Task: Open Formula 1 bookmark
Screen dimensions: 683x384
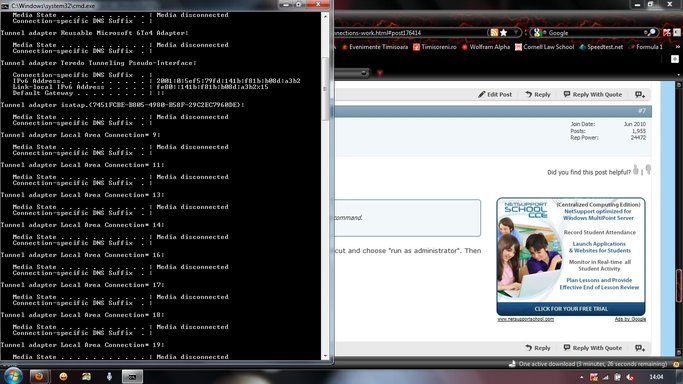Action: click(646, 47)
